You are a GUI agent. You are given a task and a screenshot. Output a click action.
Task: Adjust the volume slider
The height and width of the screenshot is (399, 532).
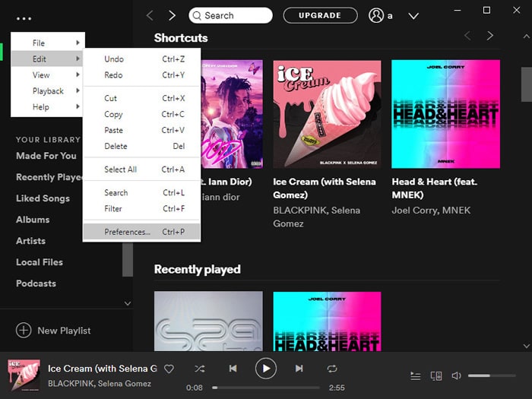pos(492,375)
